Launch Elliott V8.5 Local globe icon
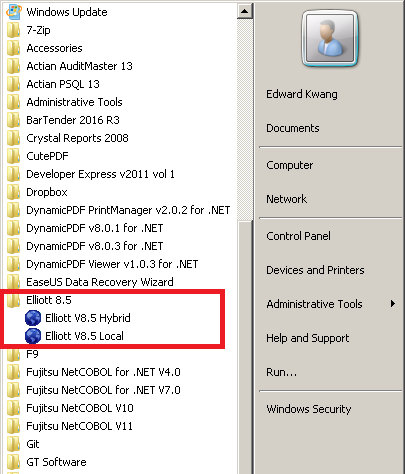 point(33,336)
